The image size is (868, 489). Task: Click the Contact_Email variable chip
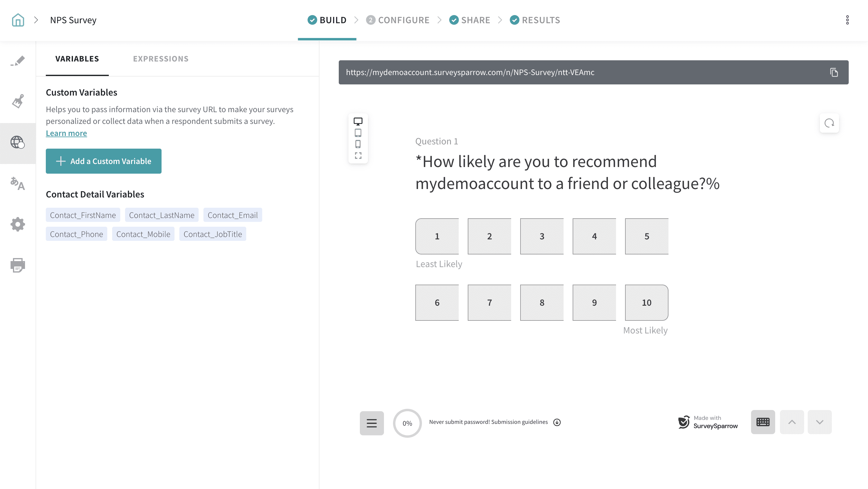point(232,215)
